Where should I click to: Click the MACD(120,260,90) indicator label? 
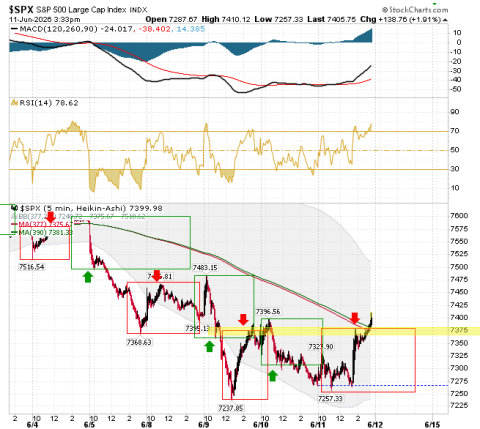pos(59,29)
